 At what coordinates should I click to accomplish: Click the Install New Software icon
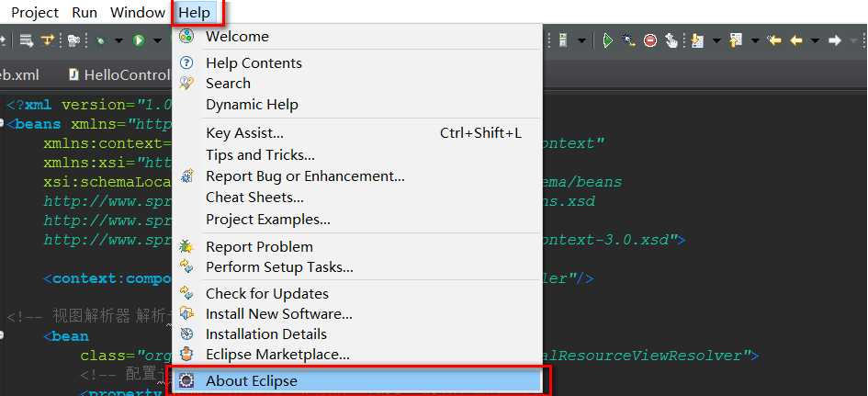pos(187,313)
